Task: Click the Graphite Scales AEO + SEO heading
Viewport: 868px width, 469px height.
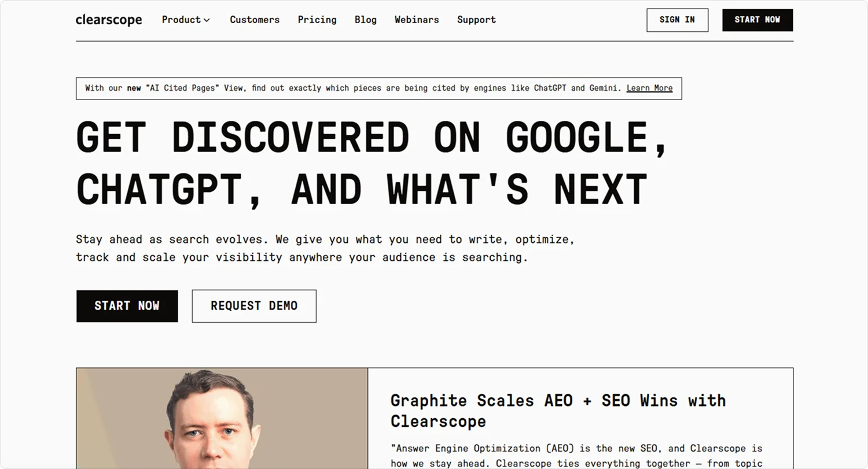Action: pyautogui.click(x=558, y=411)
